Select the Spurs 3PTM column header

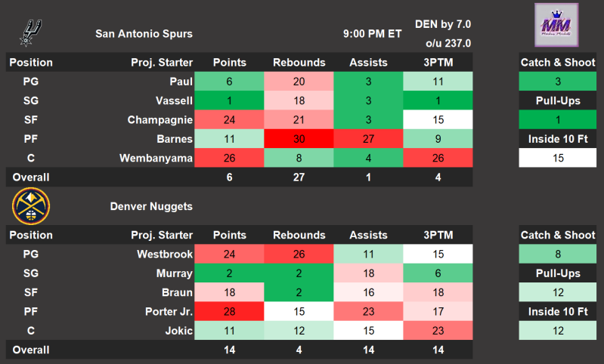tap(438, 63)
